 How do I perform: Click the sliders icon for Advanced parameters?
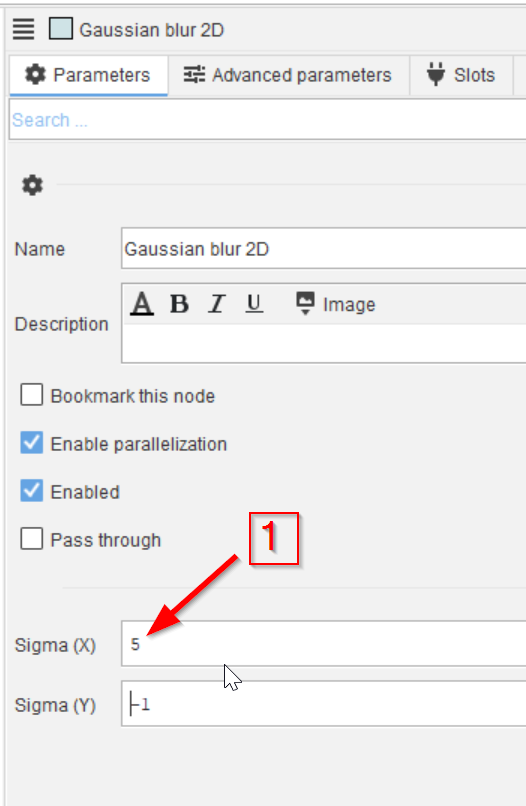pyautogui.click(x=194, y=75)
